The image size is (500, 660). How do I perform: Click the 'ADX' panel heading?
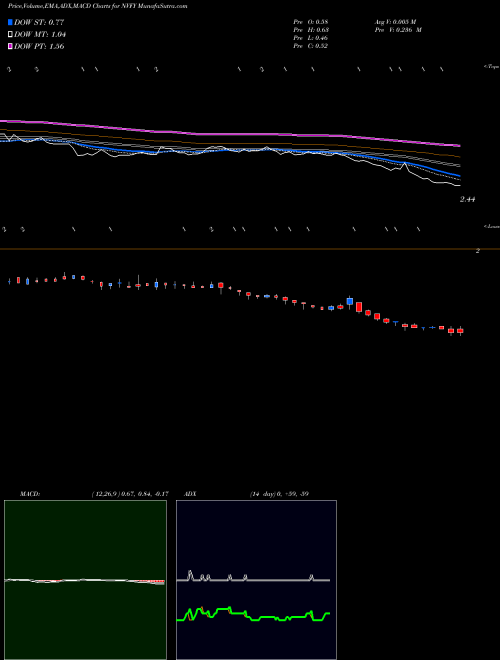tap(191, 494)
